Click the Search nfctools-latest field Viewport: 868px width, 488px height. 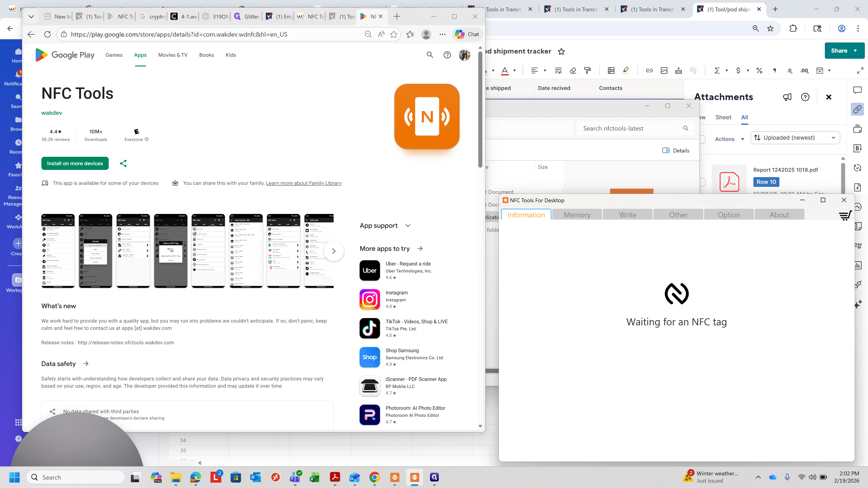635,128
